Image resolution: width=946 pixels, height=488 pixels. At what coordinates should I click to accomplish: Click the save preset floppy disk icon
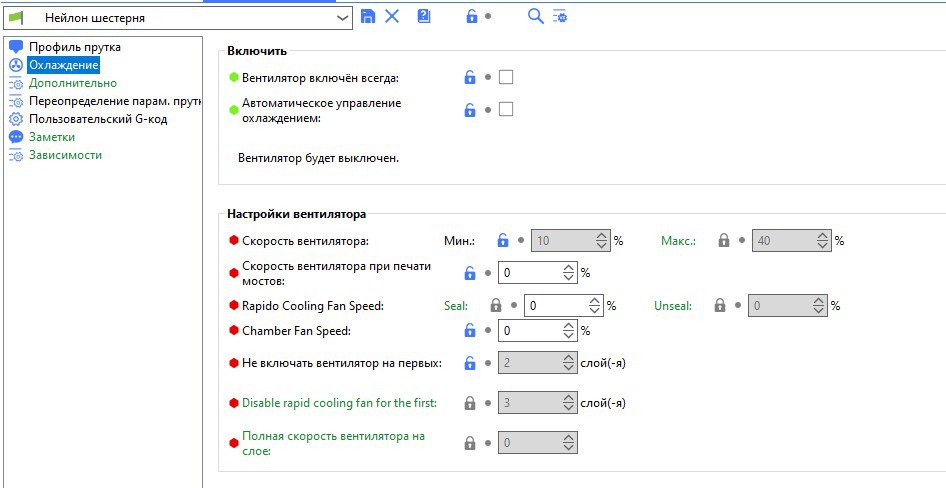point(368,16)
